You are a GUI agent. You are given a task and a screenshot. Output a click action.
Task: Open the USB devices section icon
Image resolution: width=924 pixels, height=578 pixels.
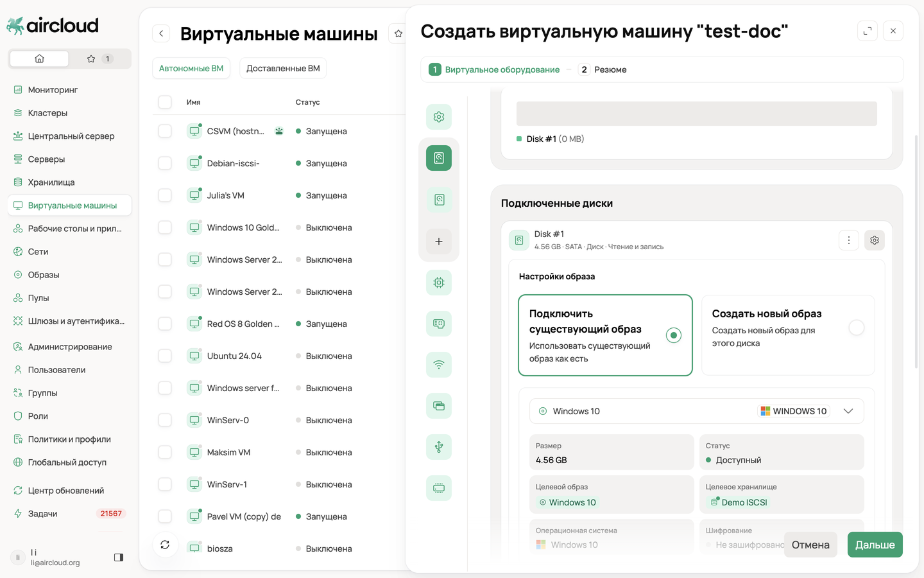pyautogui.click(x=439, y=447)
